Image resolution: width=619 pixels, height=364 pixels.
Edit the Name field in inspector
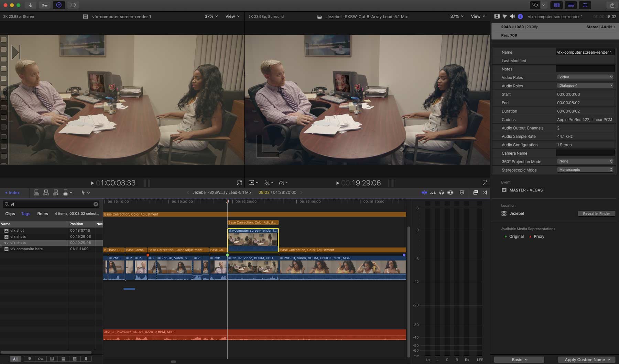(x=585, y=52)
